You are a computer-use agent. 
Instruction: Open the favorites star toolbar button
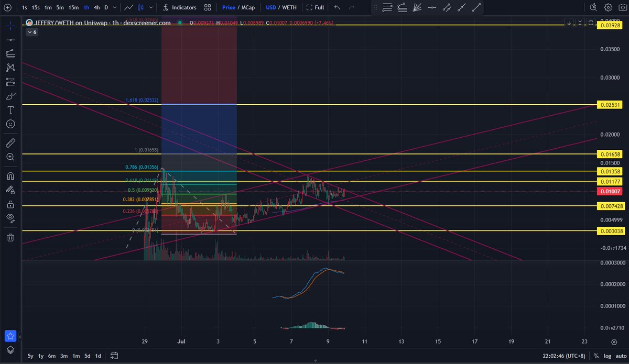[10, 336]
